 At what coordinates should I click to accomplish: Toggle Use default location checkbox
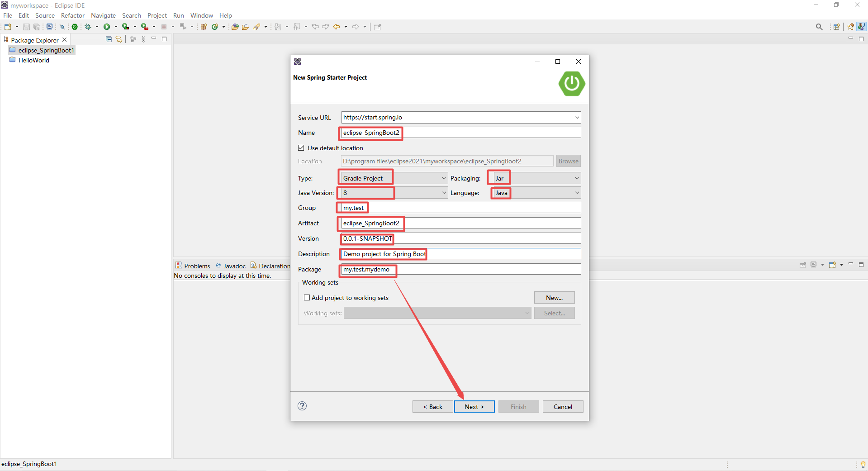[x=301, y=148]
